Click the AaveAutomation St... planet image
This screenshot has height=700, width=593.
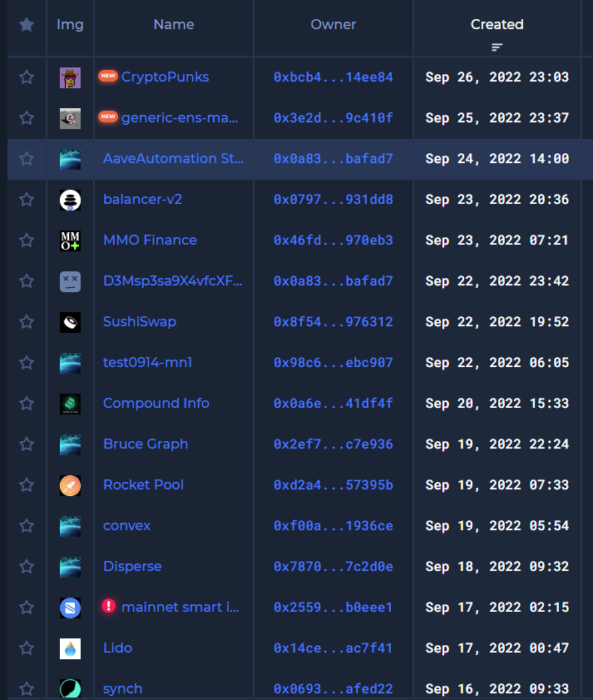coord(70,159)
